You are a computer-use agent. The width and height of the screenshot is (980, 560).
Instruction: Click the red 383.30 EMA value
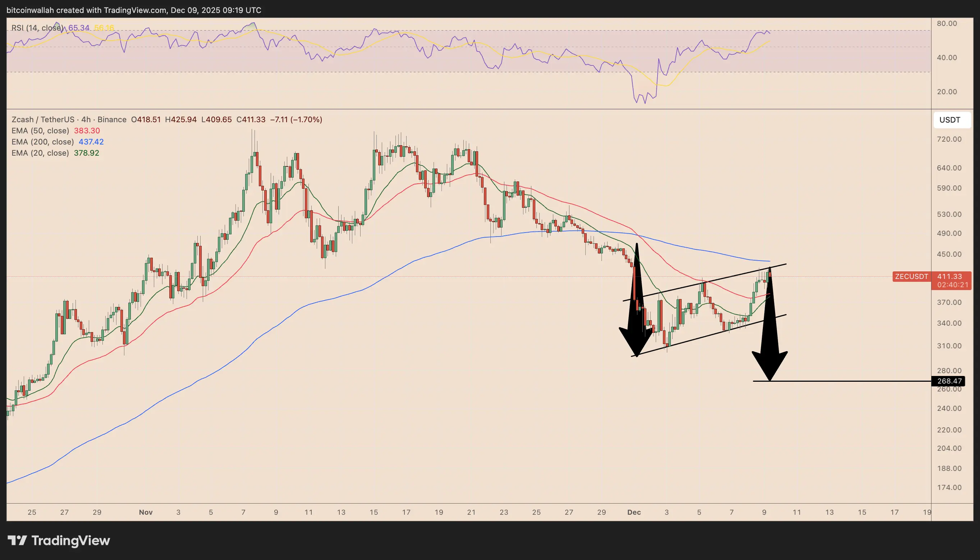(87, 131)
